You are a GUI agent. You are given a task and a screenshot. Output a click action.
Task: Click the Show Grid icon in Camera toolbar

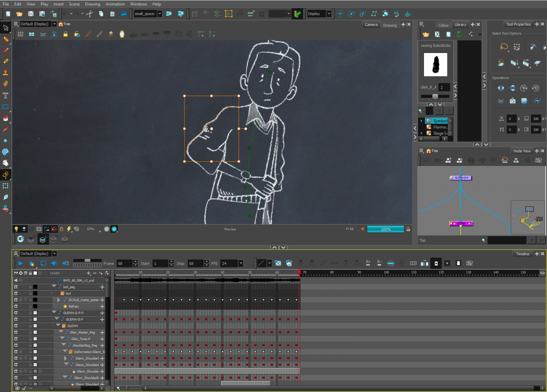[x=21, y=34]
